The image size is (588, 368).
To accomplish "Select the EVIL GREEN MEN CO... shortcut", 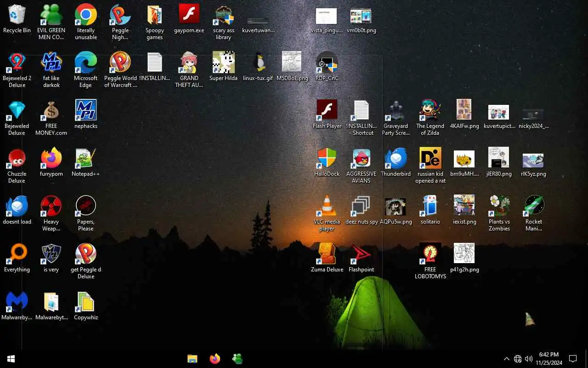I will coord(51,15).
